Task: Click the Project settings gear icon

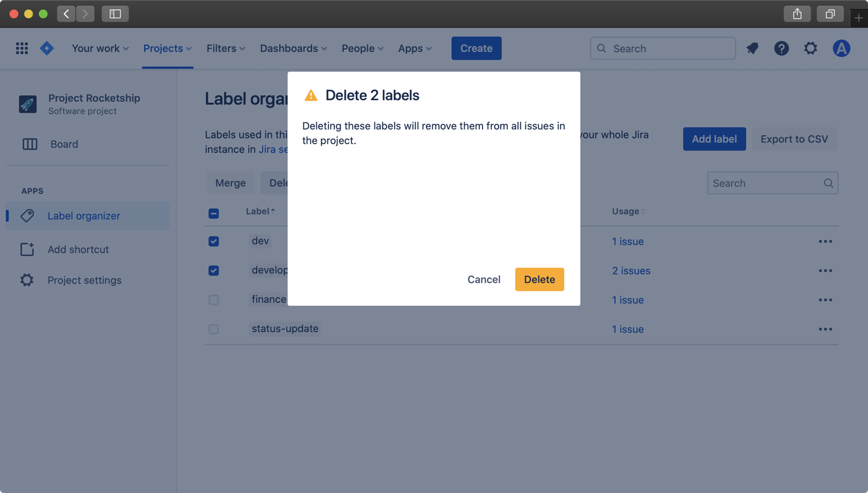Action: pos(27,280)
